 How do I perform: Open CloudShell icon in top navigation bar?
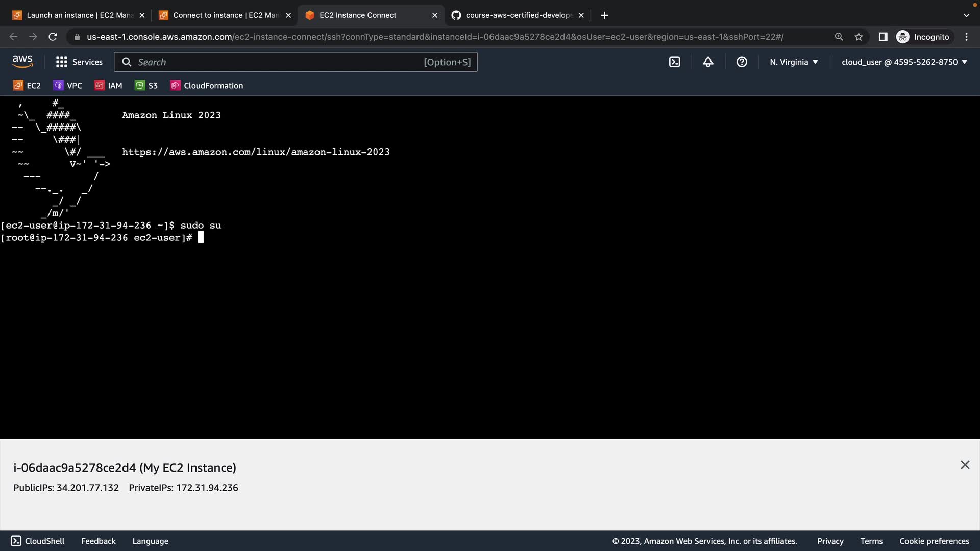click(674, 62)
